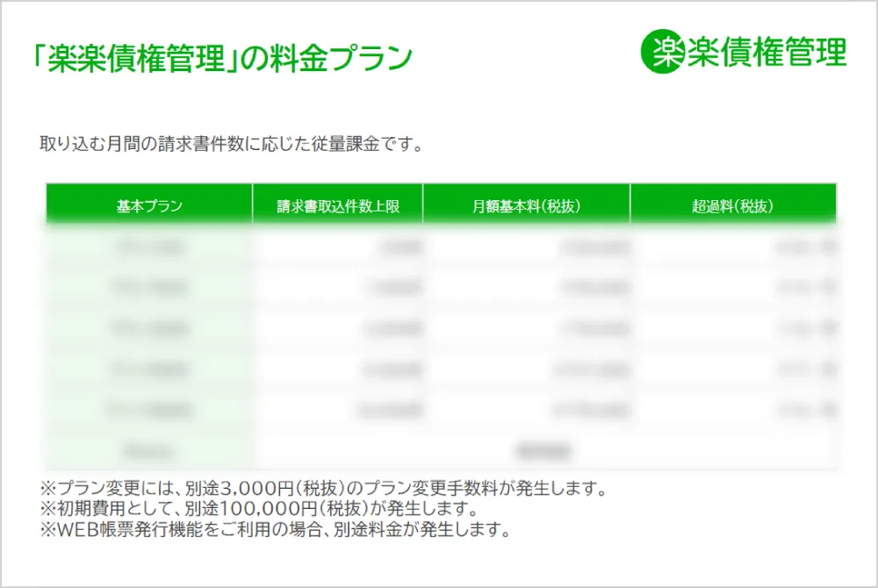
Task: Select the second row of the pricing table
Action: [x=439, y=287]
